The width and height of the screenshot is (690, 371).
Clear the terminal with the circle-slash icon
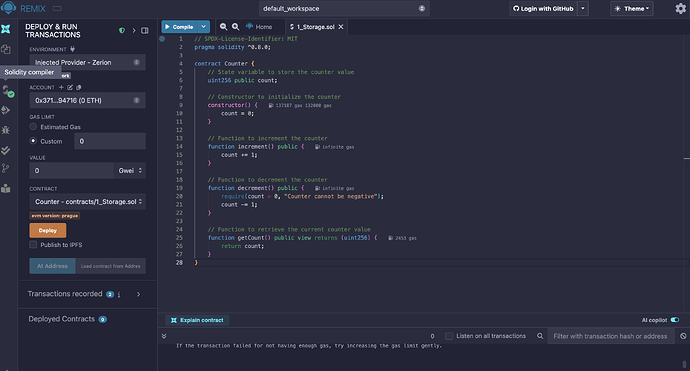tap(683, 336)
